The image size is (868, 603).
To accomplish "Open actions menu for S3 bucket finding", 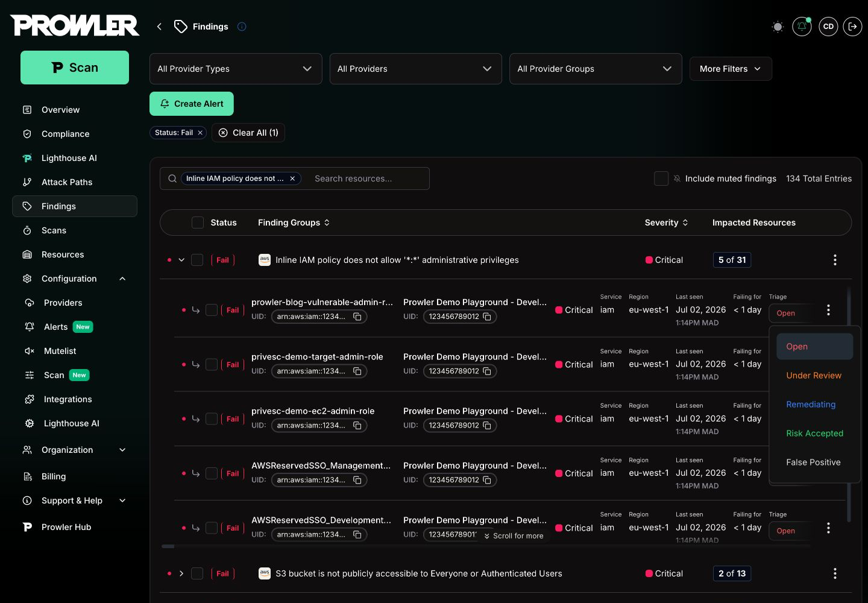I will (x=835, y=573).
